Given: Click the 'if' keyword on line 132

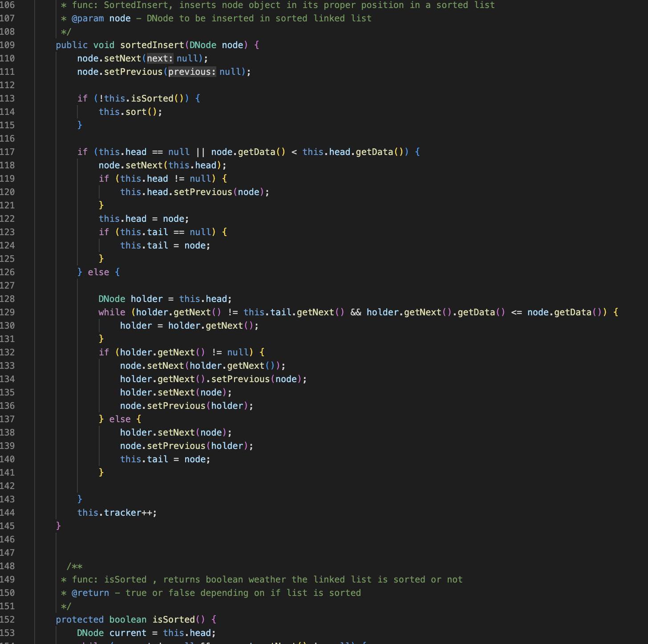Looking at the screenshot, I should tap(104, 352).
